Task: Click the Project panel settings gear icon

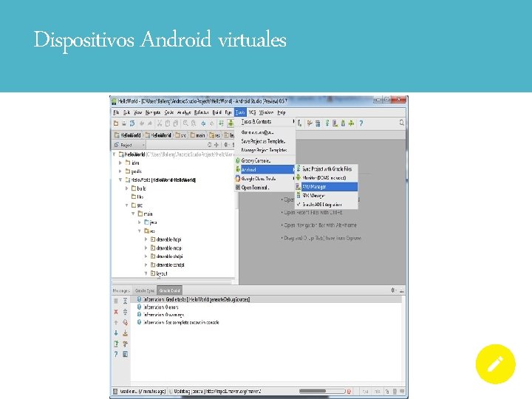Action: [x=225, y=145]
